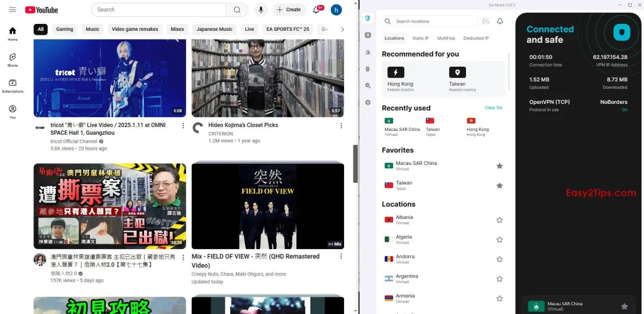The height and width of the screenshot is (314, 644).
Task: Open Surfshark Antivirus bug icon
Action: click(367, 69)
